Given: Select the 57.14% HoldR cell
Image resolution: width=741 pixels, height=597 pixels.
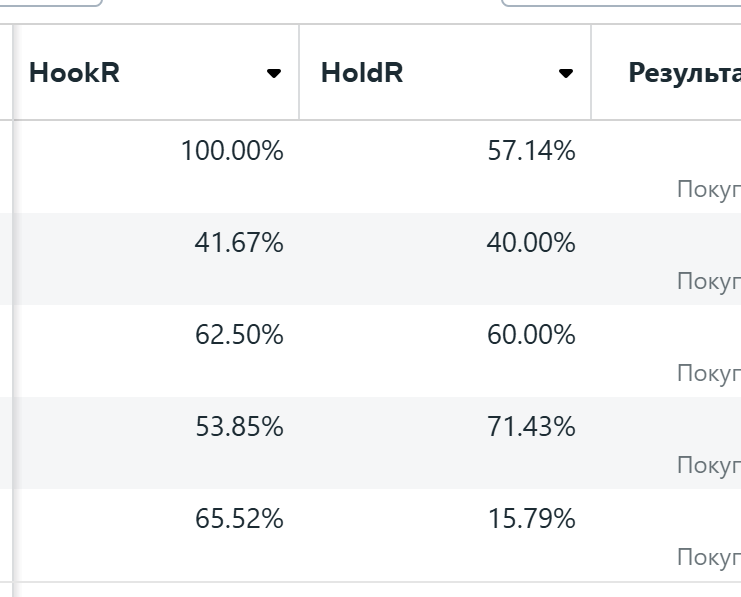Looking at the screenshot, I should tap(531, 152).
